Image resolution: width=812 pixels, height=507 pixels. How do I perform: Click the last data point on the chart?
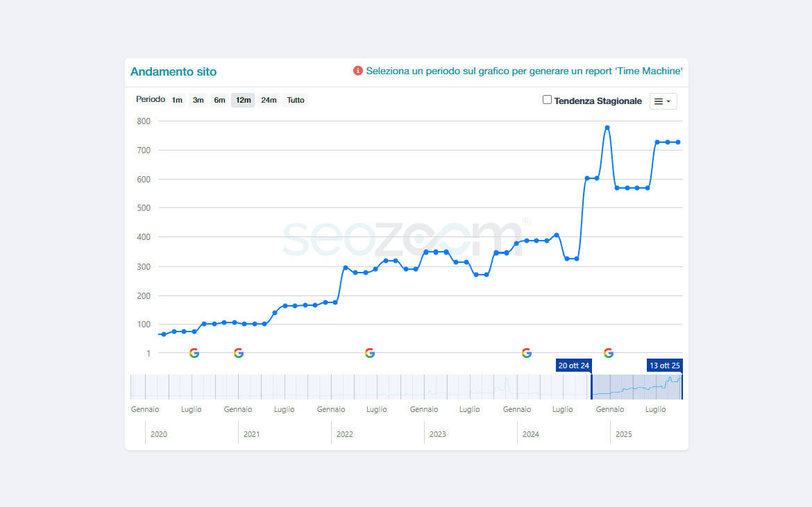pyautogui.click(x=678, y=142)
